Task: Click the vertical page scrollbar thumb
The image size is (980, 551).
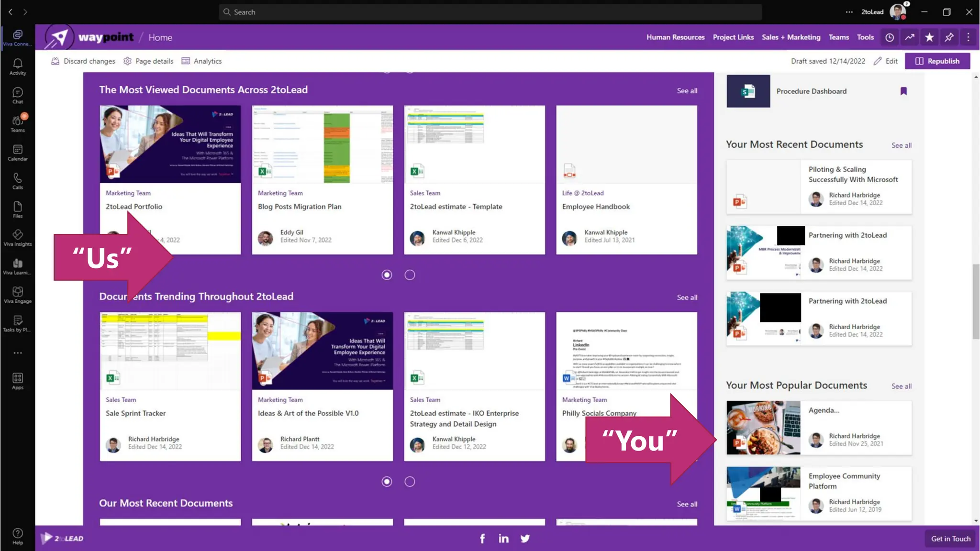Action: click(x=976, y=301)
